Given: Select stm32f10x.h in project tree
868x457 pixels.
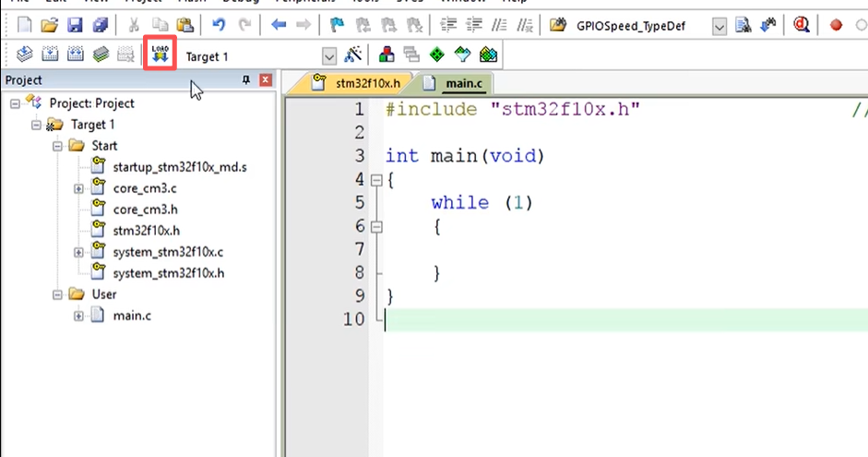Looking at the screenshot, I should tap(146, 231).
